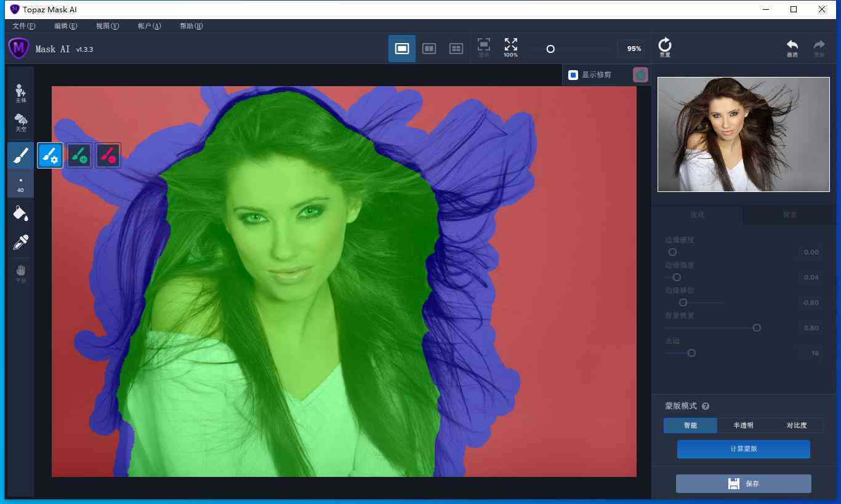Select the 主体 auto-detect subject tool
Screen dimensions: 841x504
click(20, 93)
